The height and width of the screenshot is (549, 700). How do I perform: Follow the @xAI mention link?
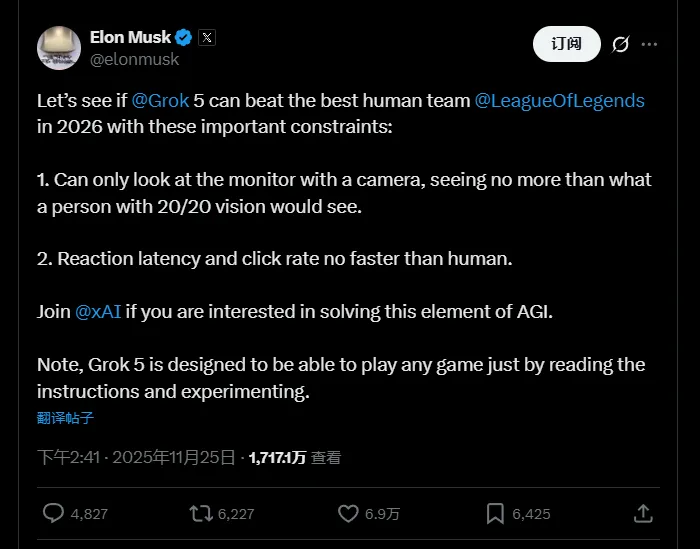point(98,311)
